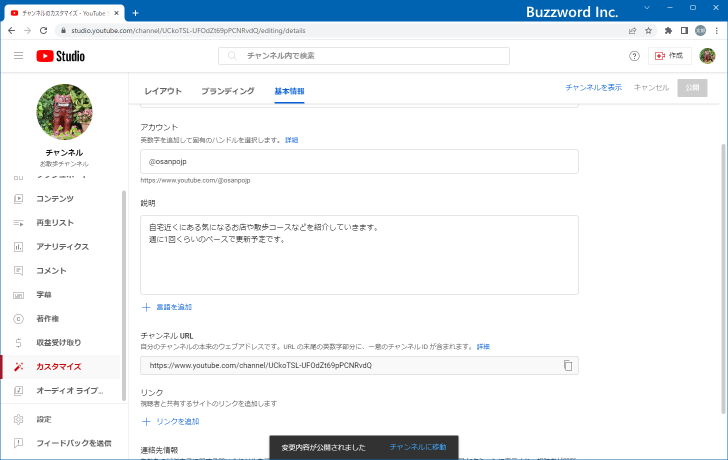Screen dimensions: 728x460
Task: Click the キャンセル button
Action: [651, 87]
